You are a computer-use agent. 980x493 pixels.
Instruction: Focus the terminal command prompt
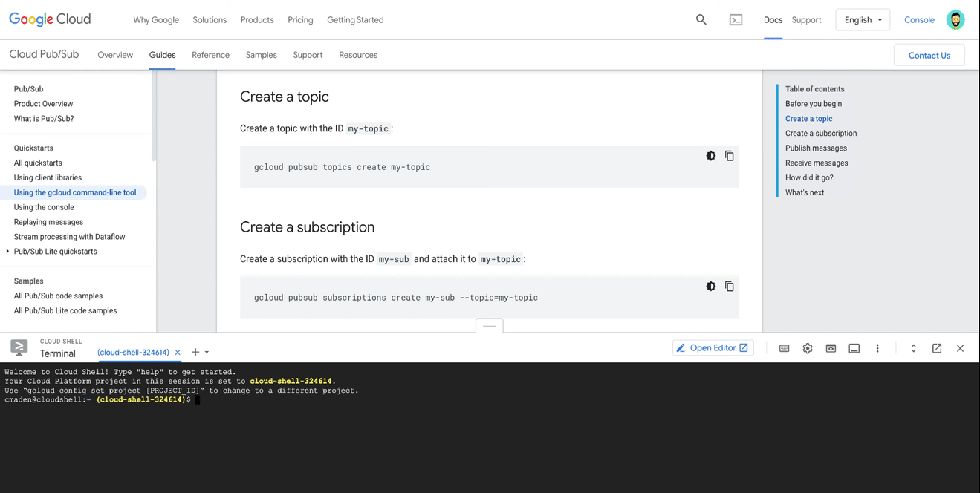pos(198,399)
